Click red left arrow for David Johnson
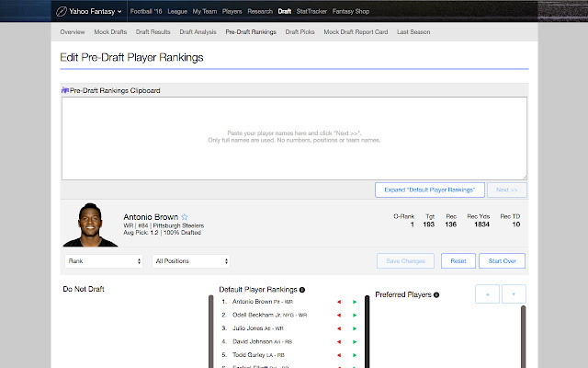 pyautogui.click(x=339, y=341)
